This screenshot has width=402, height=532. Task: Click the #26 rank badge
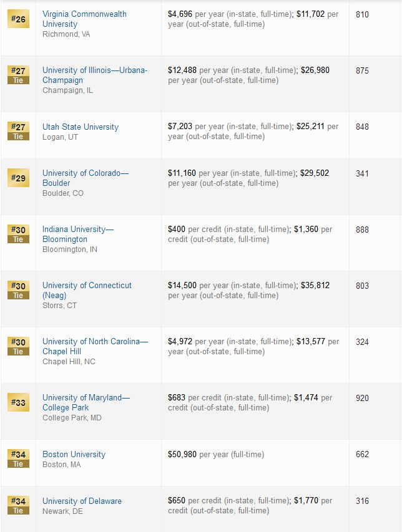[18, 19]
